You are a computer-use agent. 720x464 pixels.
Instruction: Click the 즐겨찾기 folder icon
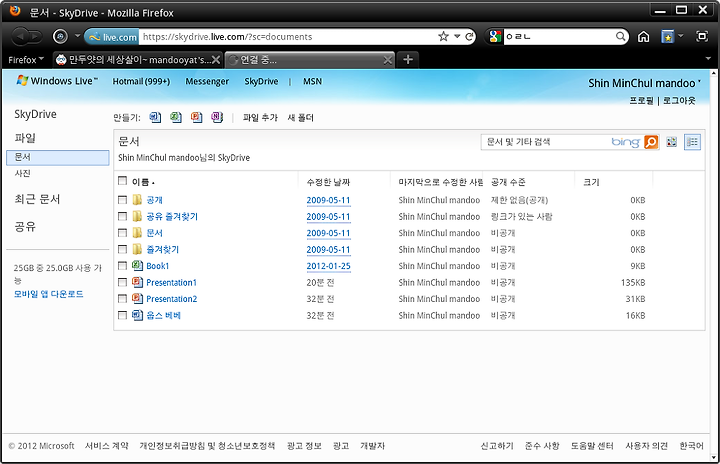click(137, 249)
